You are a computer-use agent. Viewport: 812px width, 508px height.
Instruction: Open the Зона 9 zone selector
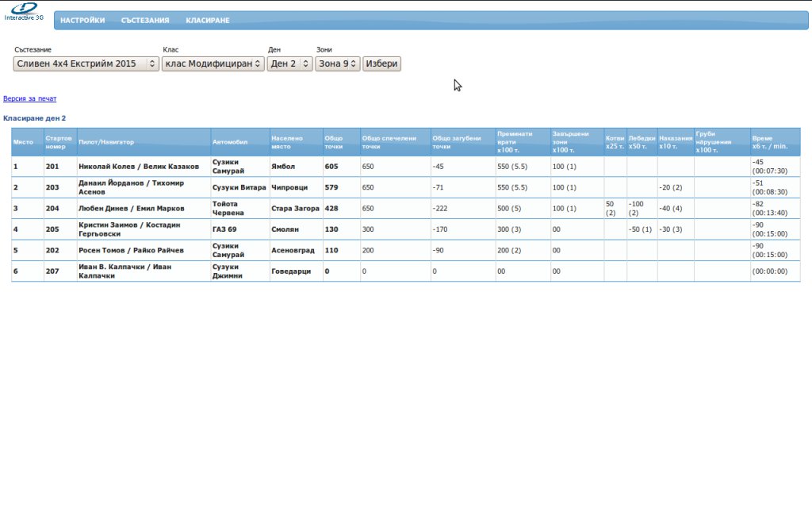click(x=337, y=63)
